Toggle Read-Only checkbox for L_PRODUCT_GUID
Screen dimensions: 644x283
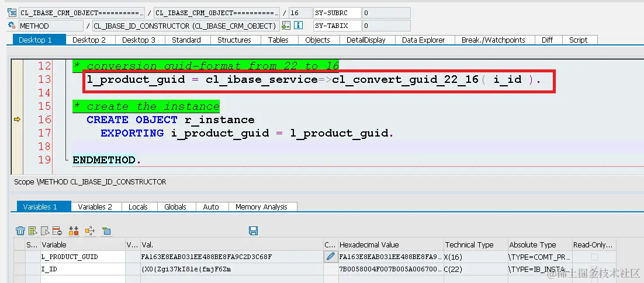tap(594, 257)
